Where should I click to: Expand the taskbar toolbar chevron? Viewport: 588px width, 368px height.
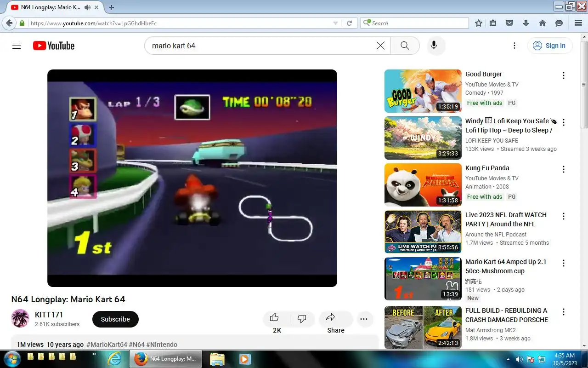[94, 354]
